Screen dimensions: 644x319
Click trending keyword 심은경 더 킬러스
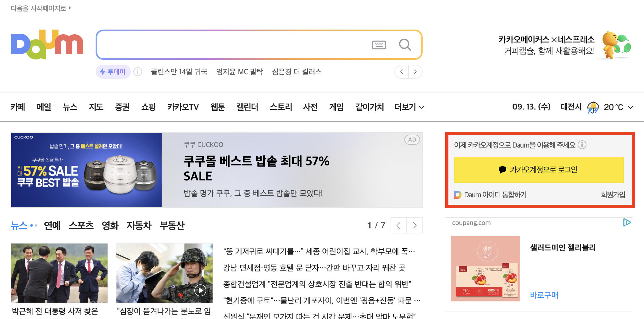(297, 72)
